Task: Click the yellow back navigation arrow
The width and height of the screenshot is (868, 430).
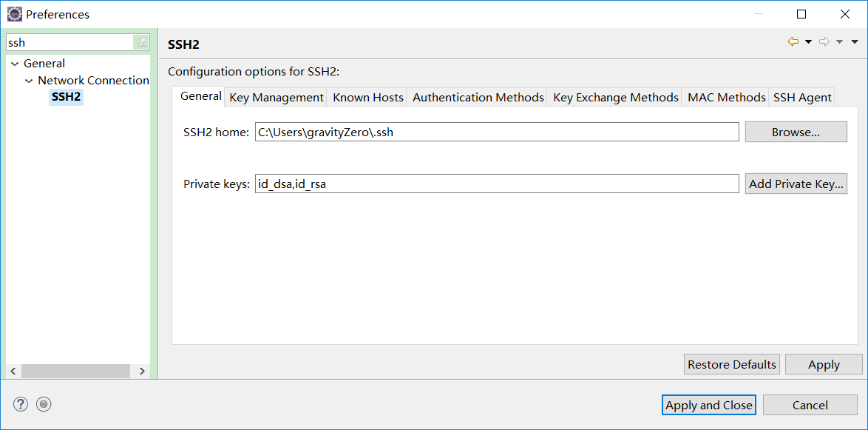Action: [793, 42]
